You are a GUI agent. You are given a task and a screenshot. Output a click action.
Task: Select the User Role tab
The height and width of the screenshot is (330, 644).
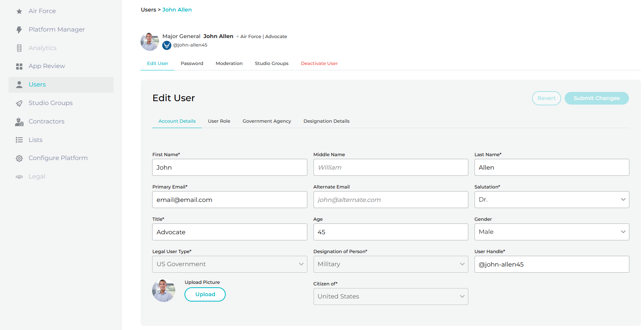(x=219, y=121)
